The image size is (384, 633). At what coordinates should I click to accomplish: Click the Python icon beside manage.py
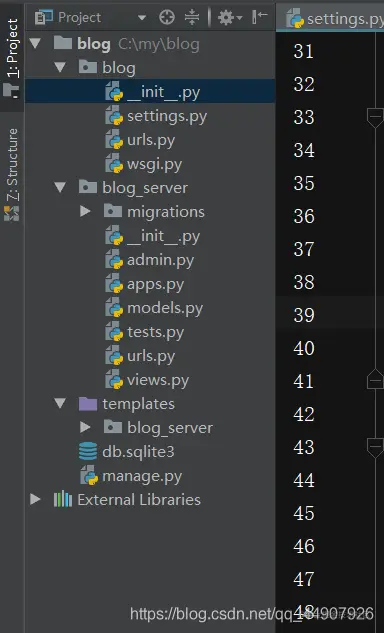click(x=89, y=475)
